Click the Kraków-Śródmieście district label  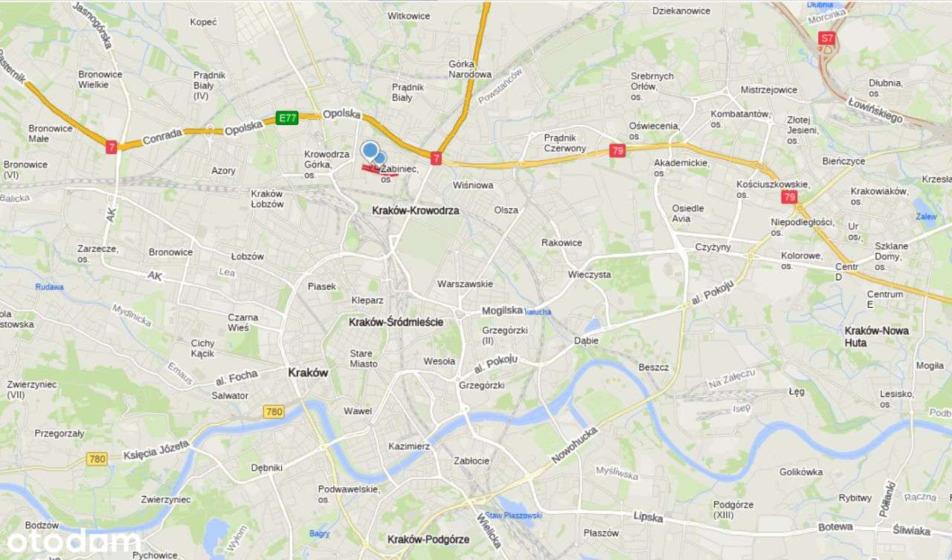(x=396, y=322)
